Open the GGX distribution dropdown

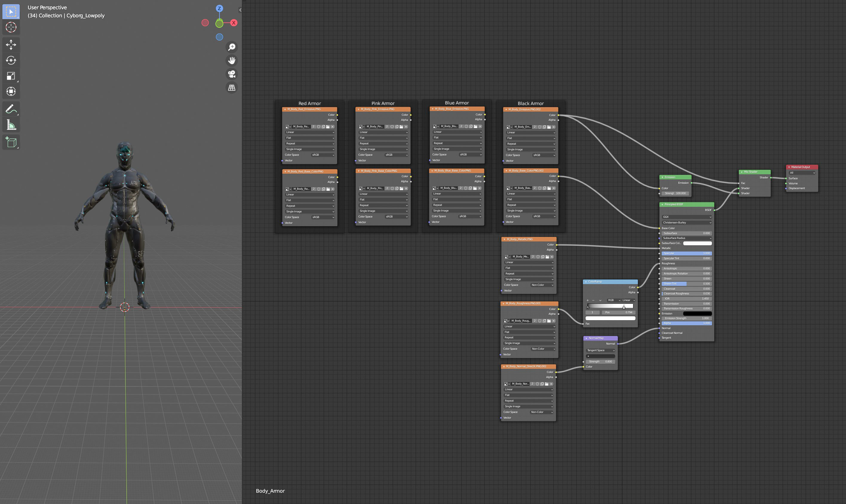pos(686,217)
